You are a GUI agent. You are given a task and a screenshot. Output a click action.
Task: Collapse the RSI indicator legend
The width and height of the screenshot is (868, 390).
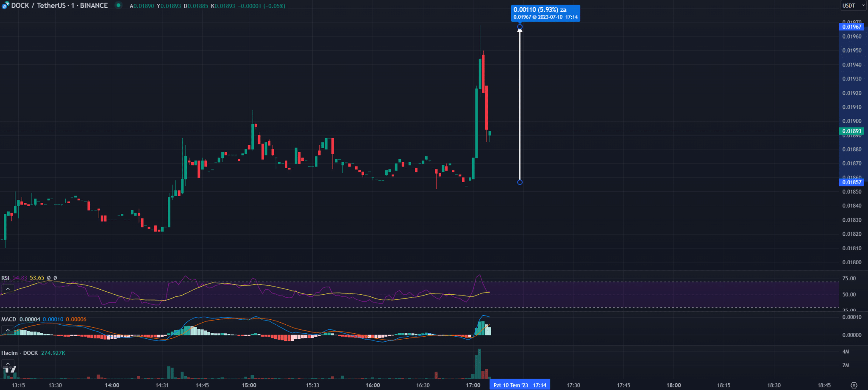pos(8,289)
